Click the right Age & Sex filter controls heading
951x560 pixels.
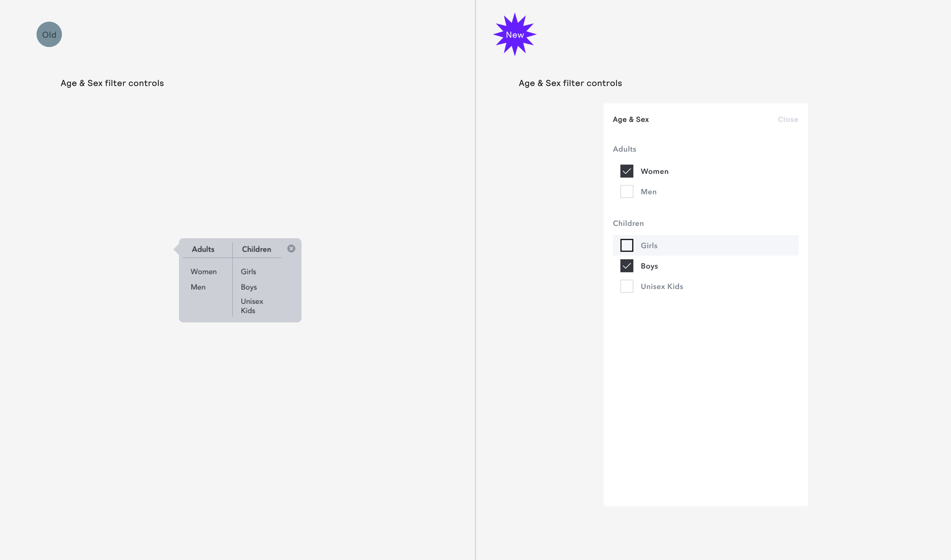pyautogui.click(x=570, y=83)
